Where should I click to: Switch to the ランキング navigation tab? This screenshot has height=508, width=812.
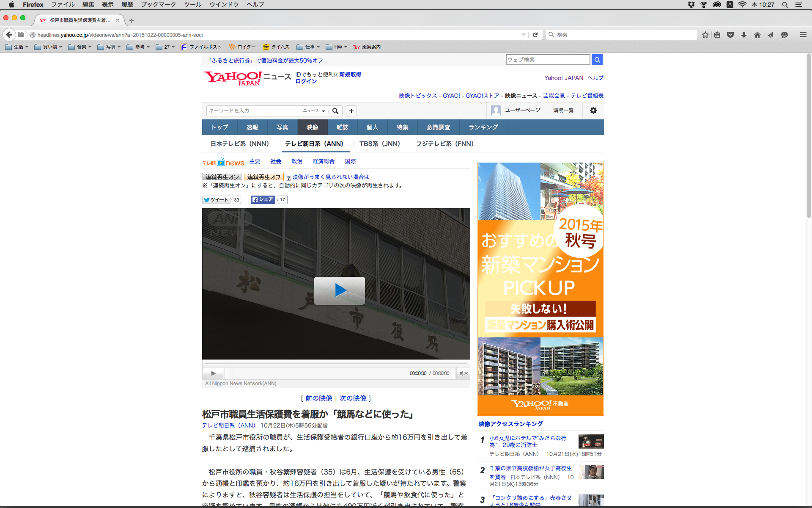click(483, 127)
